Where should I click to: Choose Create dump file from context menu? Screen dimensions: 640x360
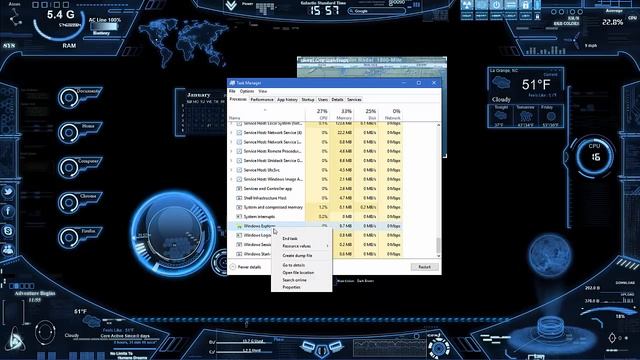pos(302,256)
